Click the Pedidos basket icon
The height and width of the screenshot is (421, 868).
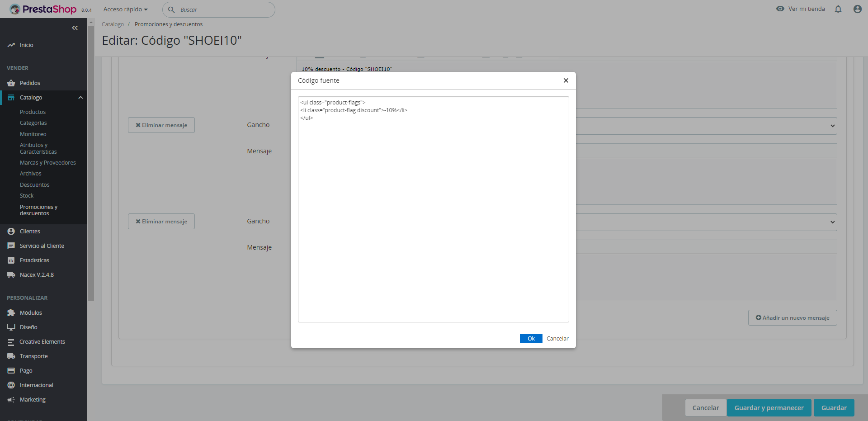[11, 83]
